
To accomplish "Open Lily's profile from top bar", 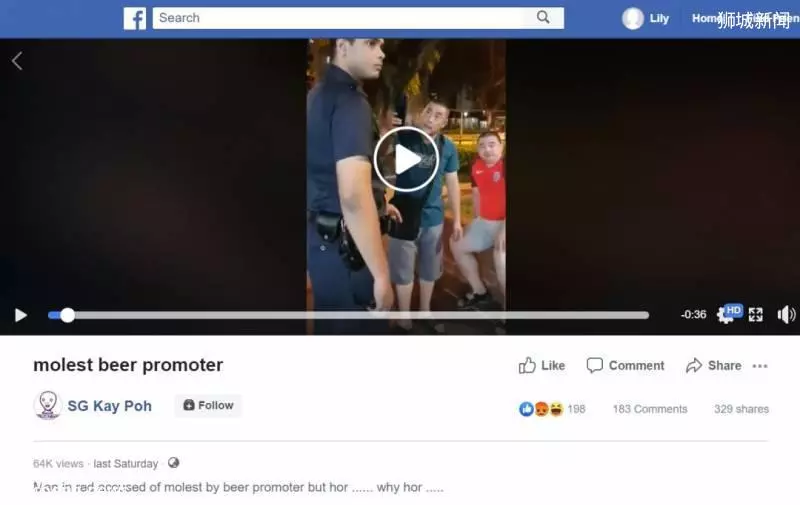I will pyautogui.click(x=645, y=19).
